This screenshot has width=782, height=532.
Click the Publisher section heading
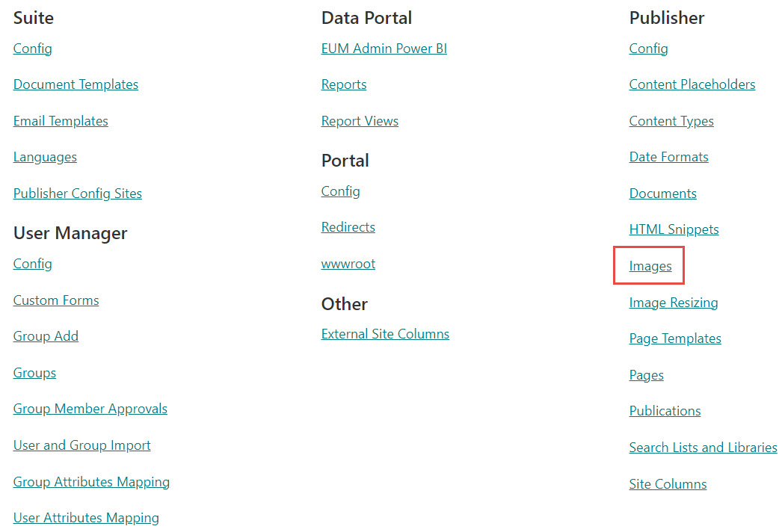[x=667, y=18]
